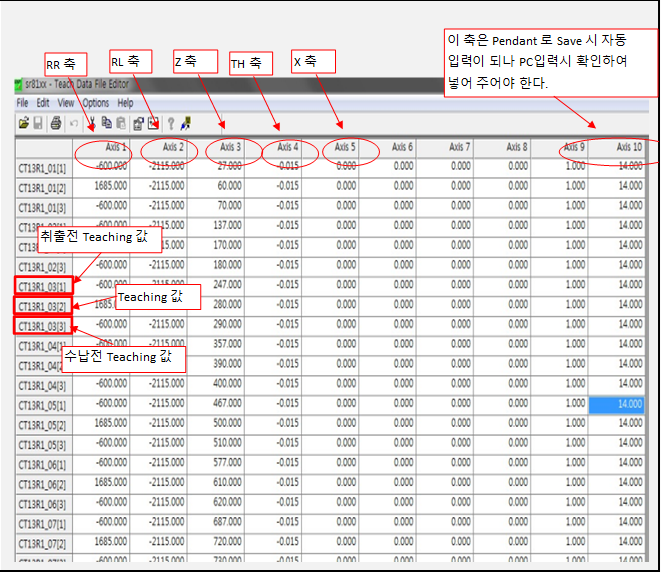The height and width of the screenshot is (573, 661).
Task: Click Axis 4 cell -0.015 in row CT13R1_05[3]
Action: [273, 443]
